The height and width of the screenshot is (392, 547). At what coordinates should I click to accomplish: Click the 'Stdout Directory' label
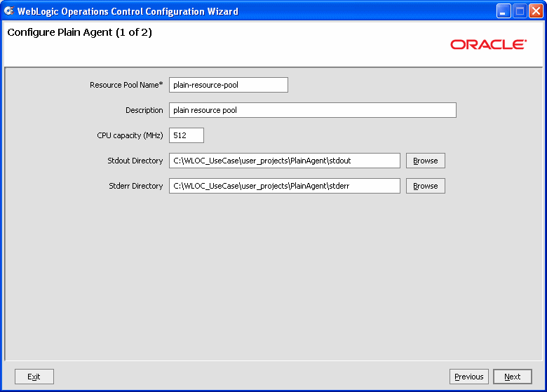tap(135, 161)
